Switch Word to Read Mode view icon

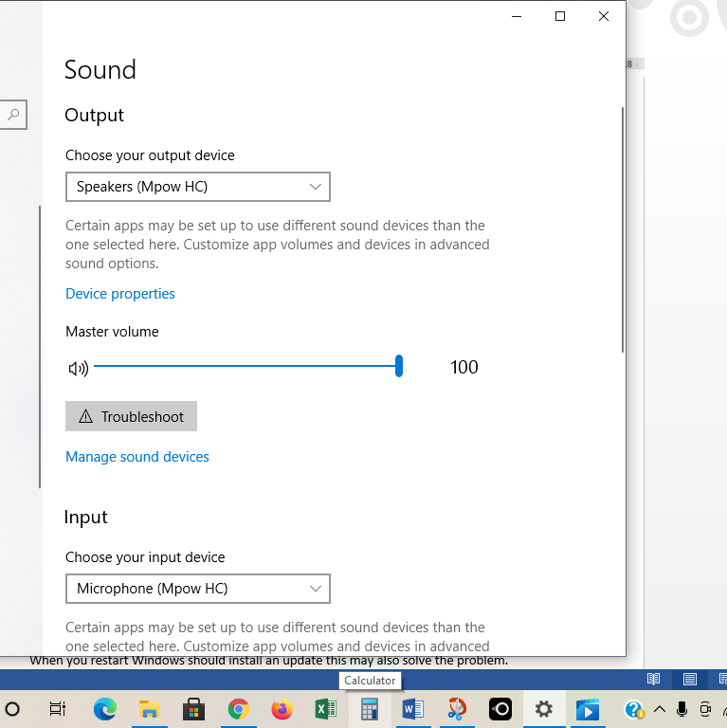tap(654, 680)
